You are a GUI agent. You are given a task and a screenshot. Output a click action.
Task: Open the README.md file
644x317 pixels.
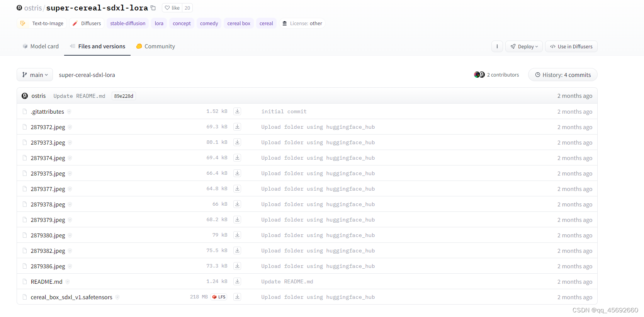[46, 281]
